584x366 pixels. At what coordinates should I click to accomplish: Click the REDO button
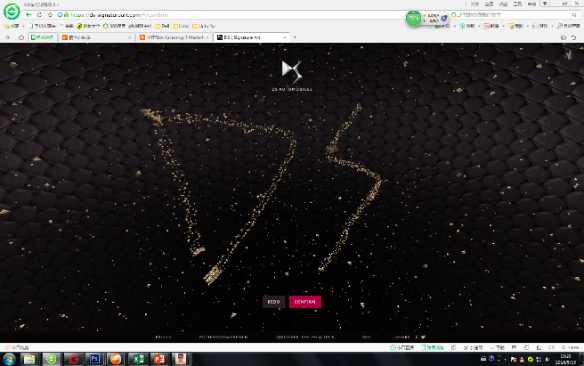274,302
